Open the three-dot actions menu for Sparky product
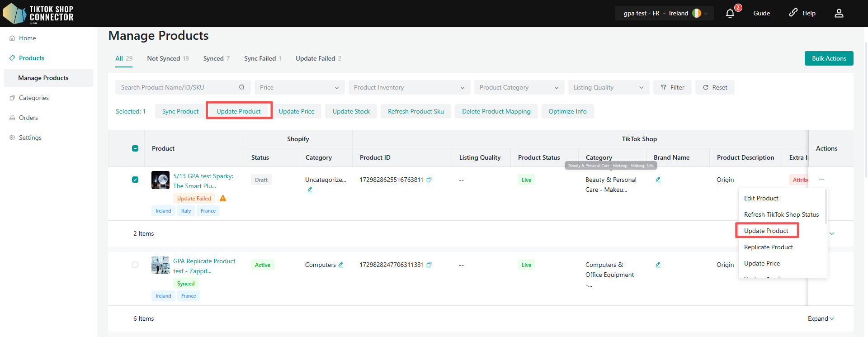This screenshot has width=868, height=337. tap(822, 180)
